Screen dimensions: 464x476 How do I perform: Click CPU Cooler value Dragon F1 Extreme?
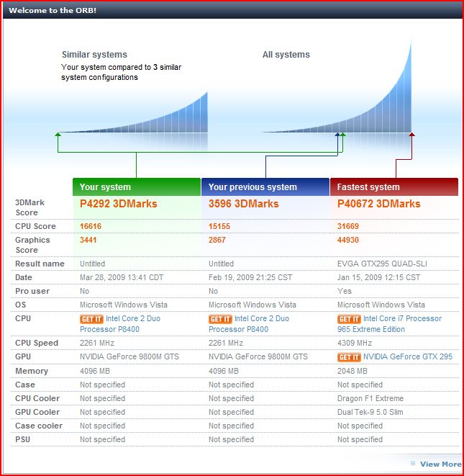tap(370, 398)
